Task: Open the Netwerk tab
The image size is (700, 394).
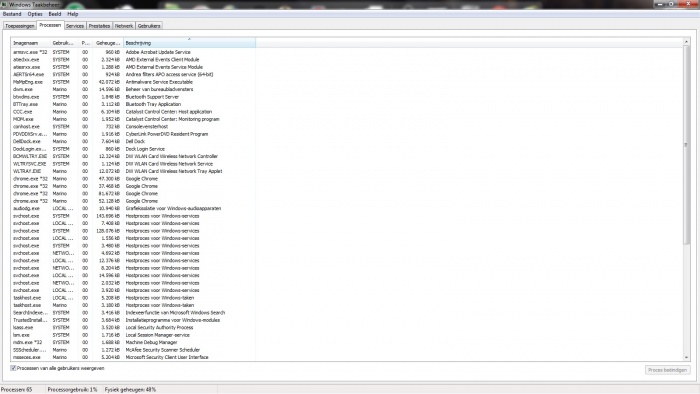Action: point(124,26)
